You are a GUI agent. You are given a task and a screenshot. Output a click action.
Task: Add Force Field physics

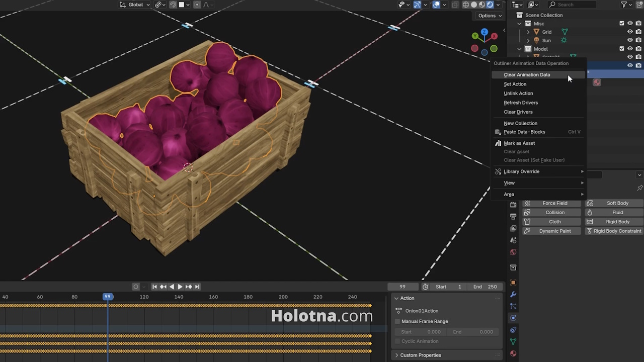point(551,203)
